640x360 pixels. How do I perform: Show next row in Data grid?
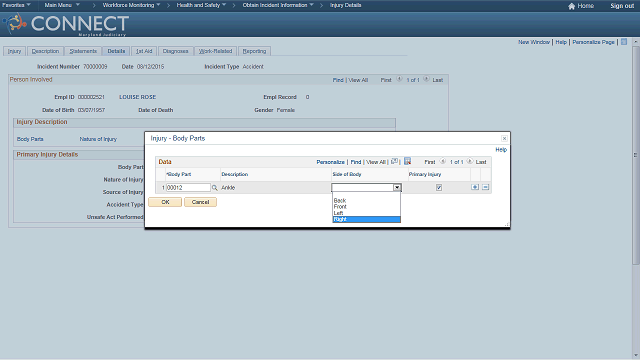click(x=469, y=162)
